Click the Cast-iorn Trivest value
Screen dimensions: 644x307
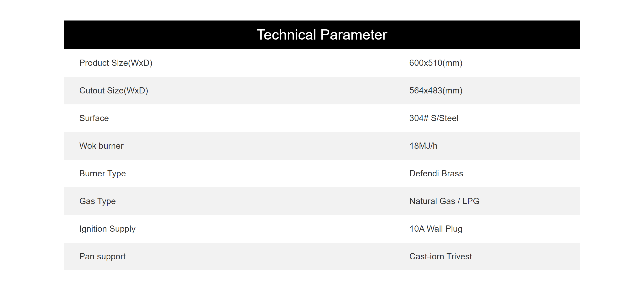[440, 256]
